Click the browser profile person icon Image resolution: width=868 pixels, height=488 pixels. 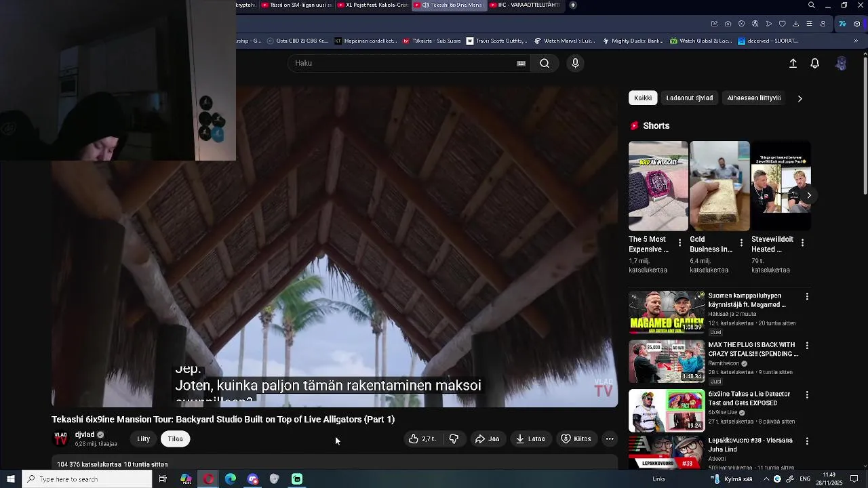(x=823, y=24)
